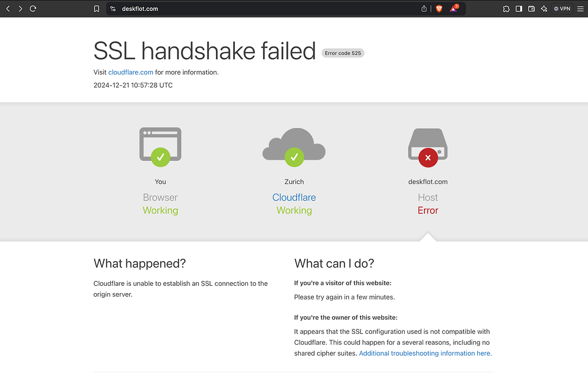Click the Error code 525 badge
The image size is (588, 381).
pyautogui.click(x=343, y=53)
